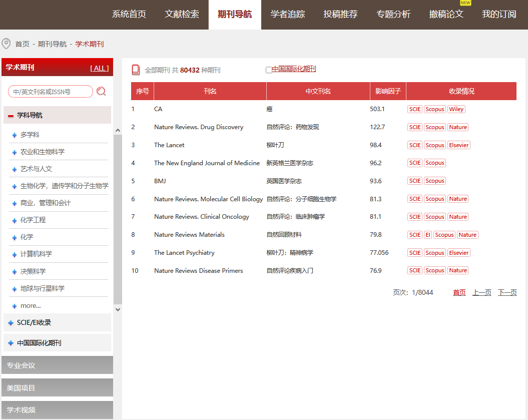
Task: Open journal CA in first row
Action: pos(158,109)
